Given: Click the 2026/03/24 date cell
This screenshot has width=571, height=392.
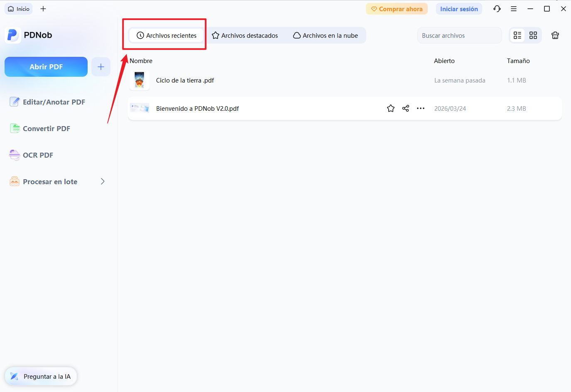Looking at the screenshot, I should 450,108.
